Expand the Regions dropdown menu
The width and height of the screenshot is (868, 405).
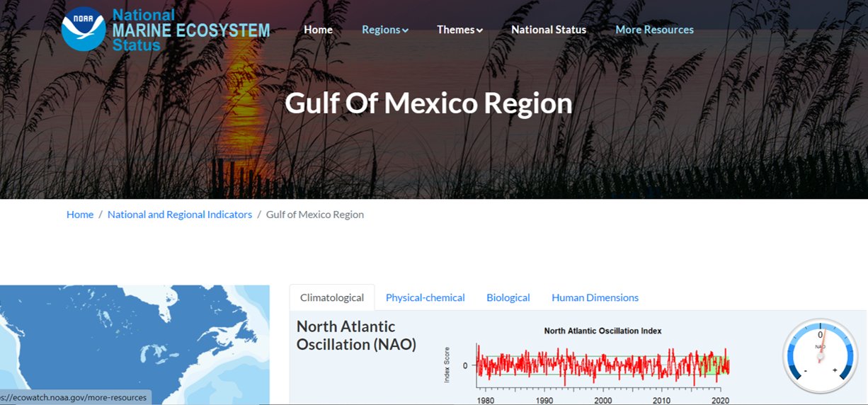click(385, 30)
